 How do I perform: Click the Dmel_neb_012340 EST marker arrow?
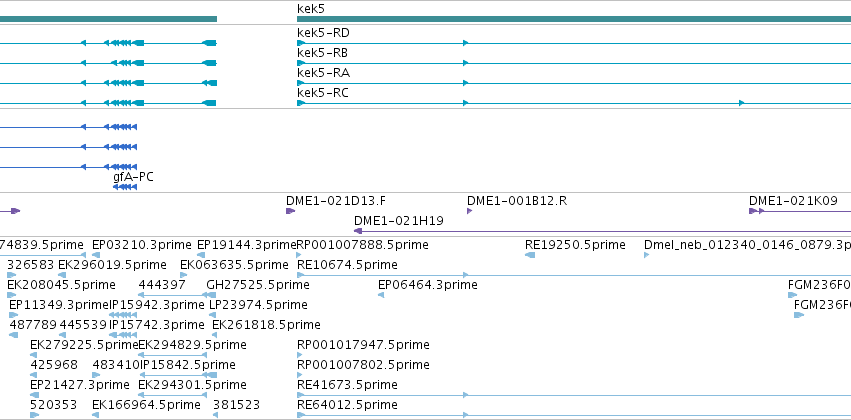[646, 255]
